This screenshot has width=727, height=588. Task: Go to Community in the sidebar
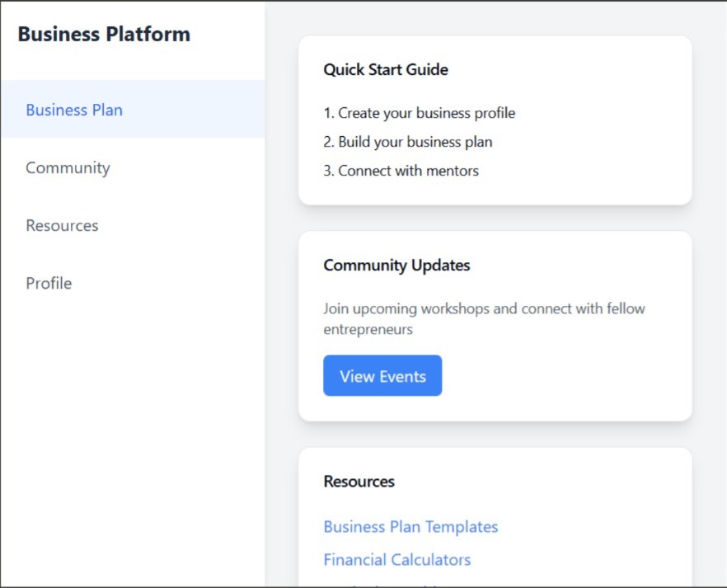(68, 167)
